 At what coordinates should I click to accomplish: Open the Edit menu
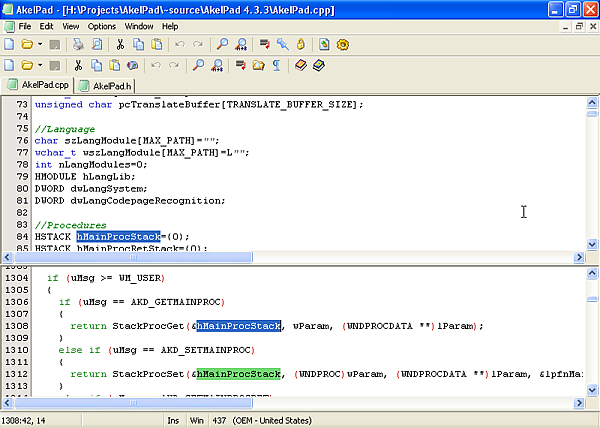pos(46,26)
